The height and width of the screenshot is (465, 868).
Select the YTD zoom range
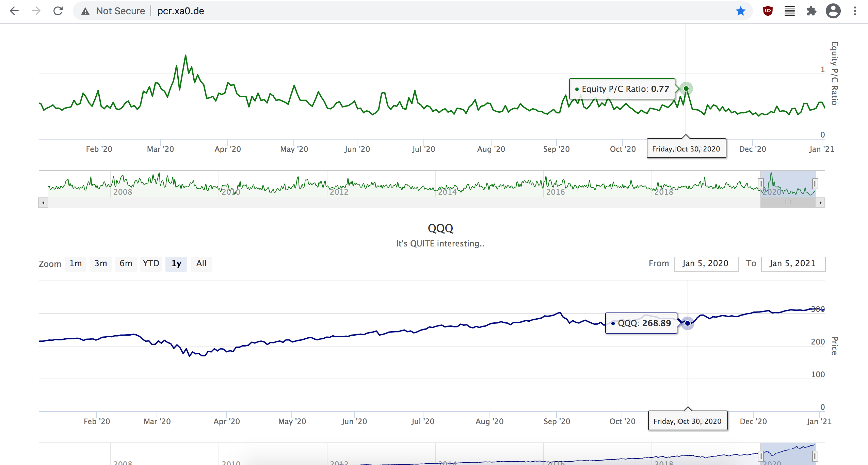click(151, 264)
